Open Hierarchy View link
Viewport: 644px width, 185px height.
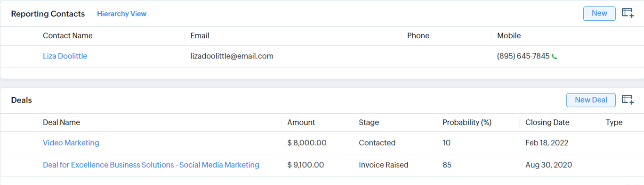121,14
